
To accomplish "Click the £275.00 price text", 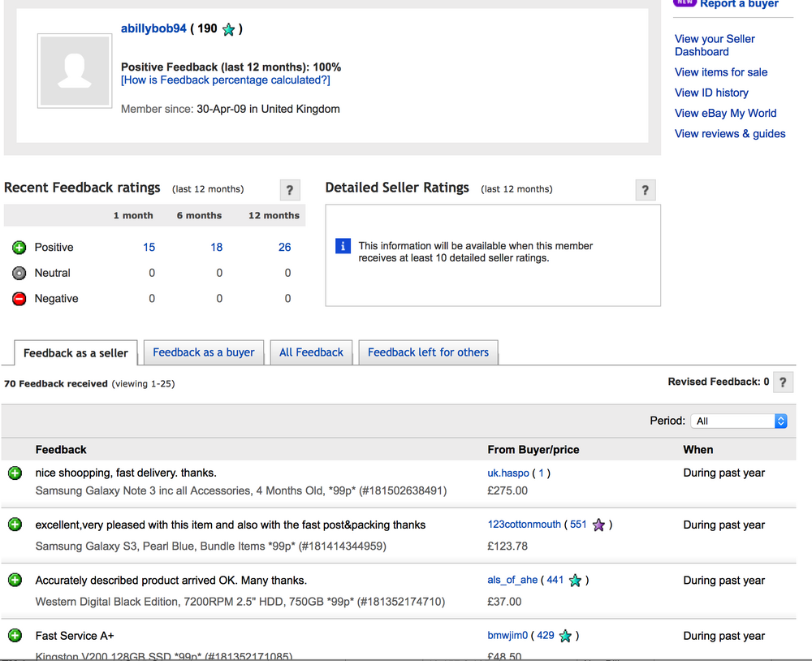I will [508, 490].
